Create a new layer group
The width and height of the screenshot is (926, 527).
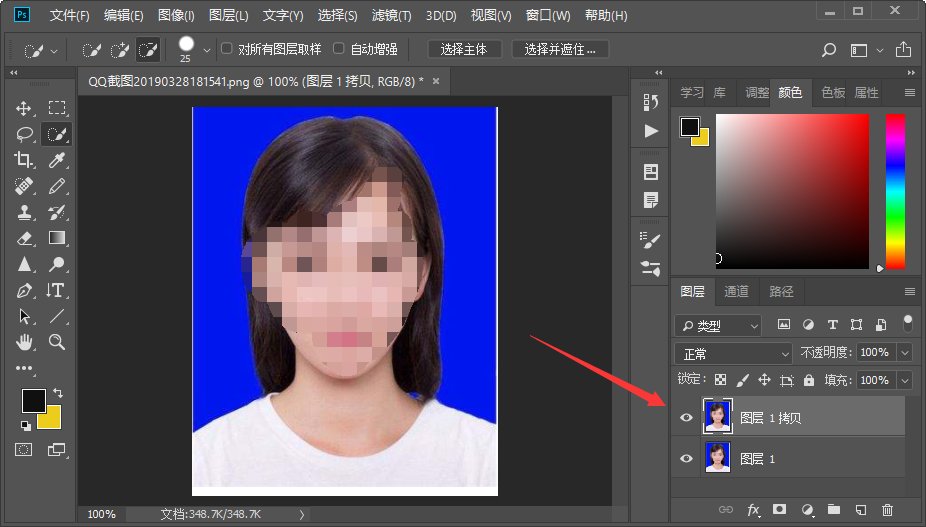point(833,509)
